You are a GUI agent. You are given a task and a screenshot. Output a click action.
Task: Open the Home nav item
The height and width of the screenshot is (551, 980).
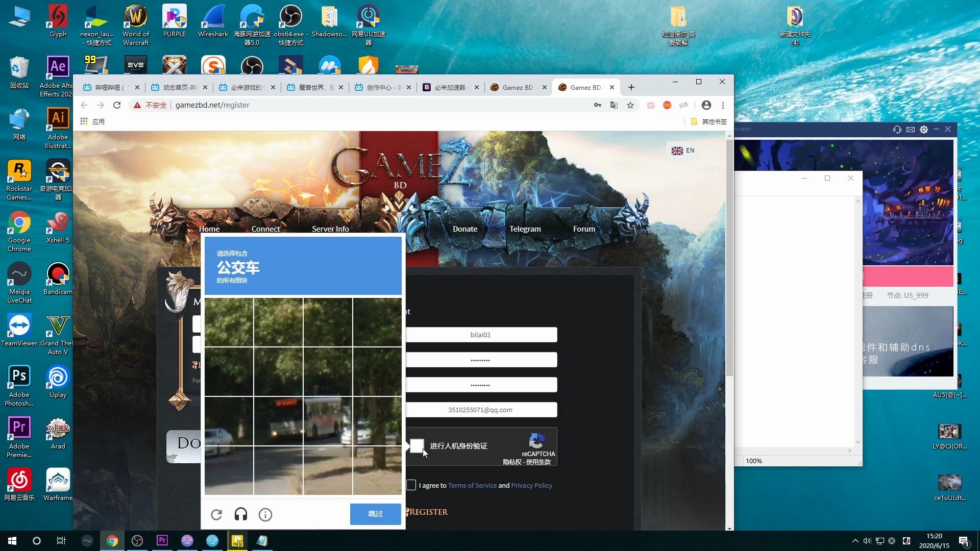coord(209,229)
